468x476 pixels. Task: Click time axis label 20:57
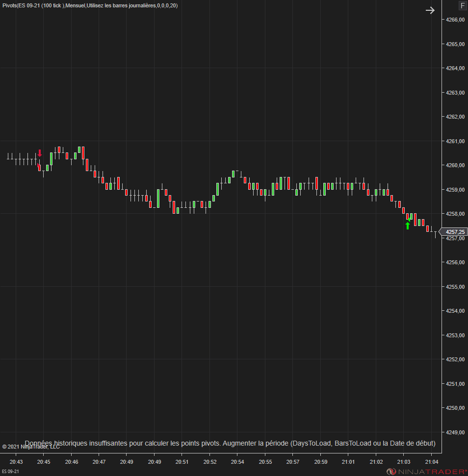(293, 462)
